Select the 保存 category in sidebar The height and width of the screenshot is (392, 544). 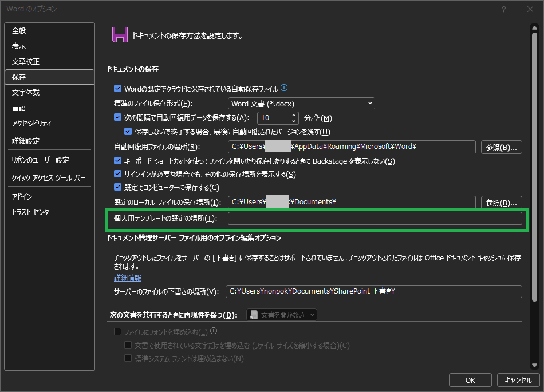(x=50, y=77)
